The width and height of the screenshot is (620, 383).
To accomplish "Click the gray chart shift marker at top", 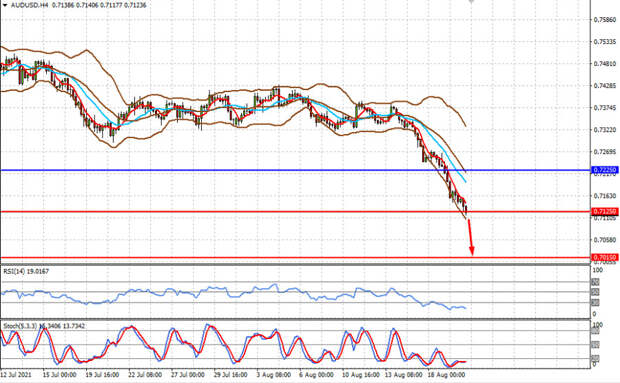I will [471, 2].
